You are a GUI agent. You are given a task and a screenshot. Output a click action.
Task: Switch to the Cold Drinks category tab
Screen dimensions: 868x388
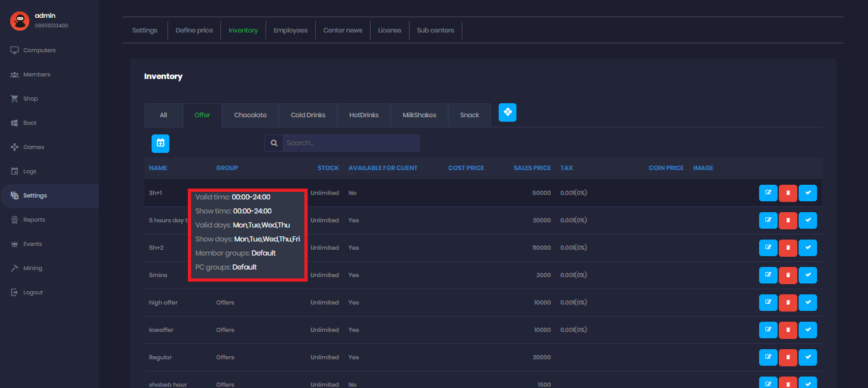point(308,115)
